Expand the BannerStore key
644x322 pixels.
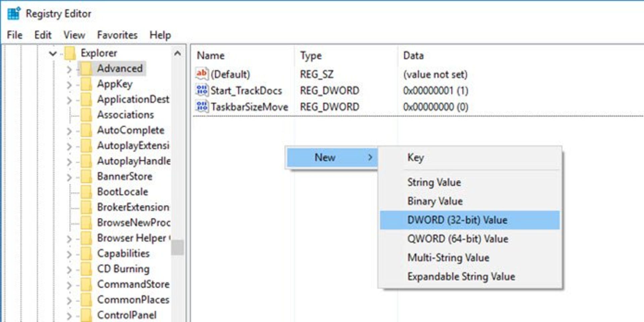pyautogui.click(x=69, y=177)
